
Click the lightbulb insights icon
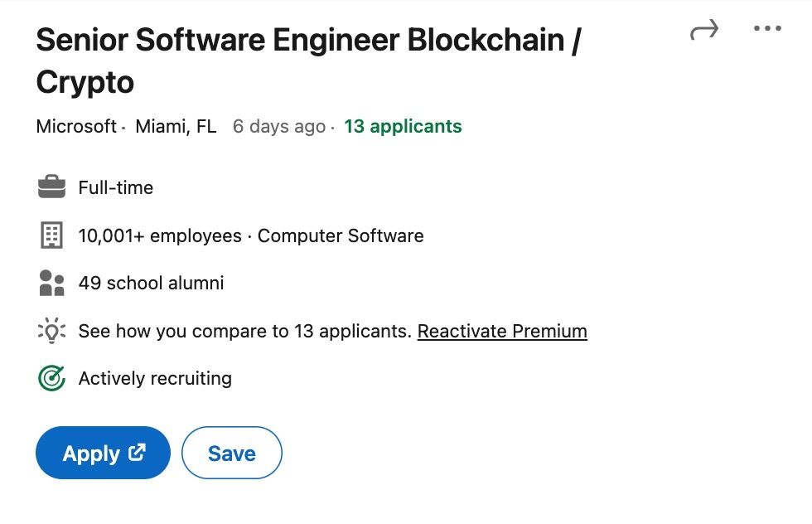coord(51,332)
